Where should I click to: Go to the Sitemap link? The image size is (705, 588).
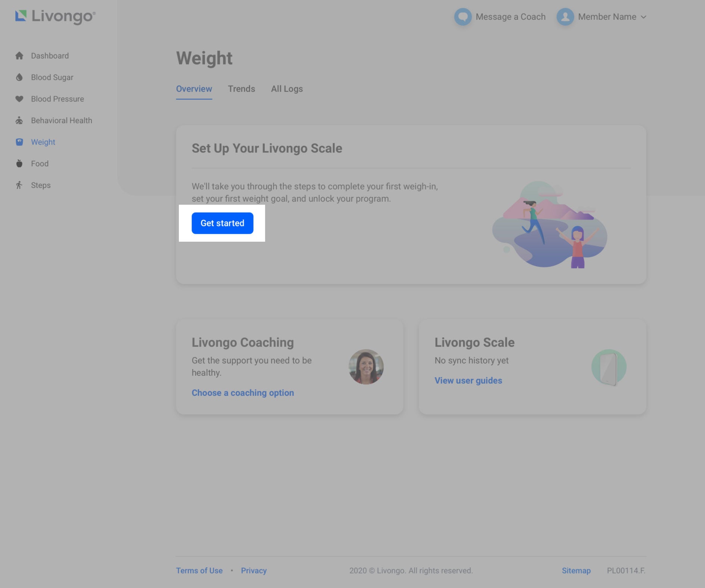tap(576, 570)
